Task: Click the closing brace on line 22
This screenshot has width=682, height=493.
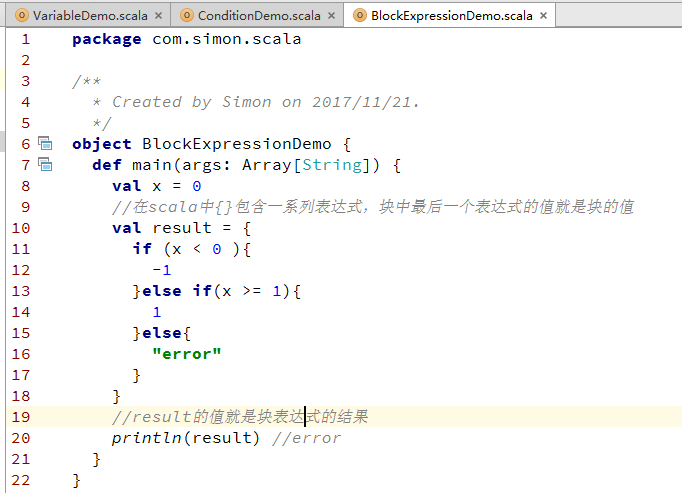Action: (x=76, y=480)
